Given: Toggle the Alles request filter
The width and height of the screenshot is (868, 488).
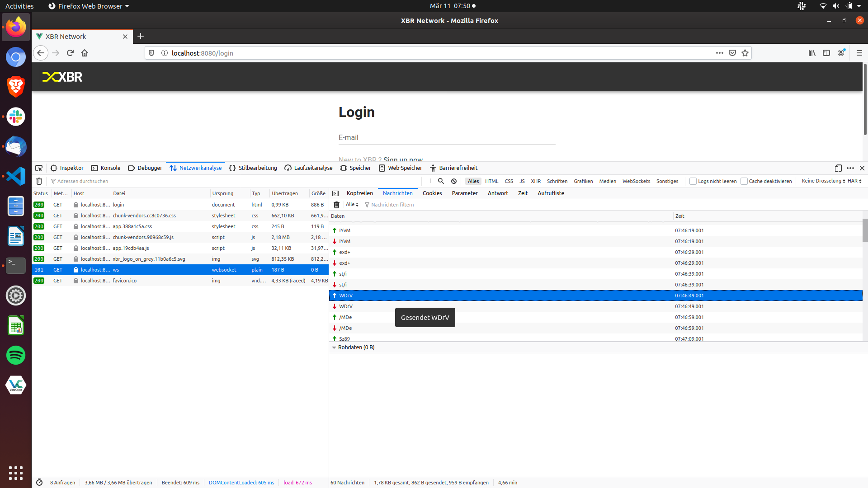Looking at the screenshot, I should (x=473, y=181).
